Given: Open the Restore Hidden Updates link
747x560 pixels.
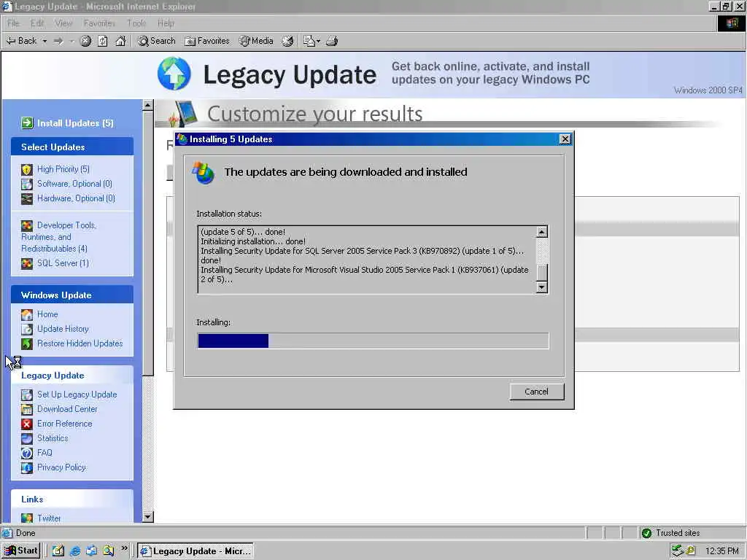Looking at the screenshot, I should coord(80,343).
